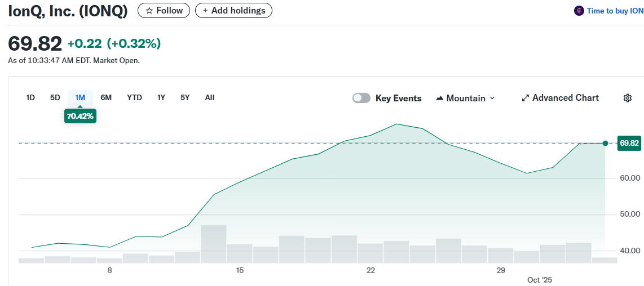Click the 69.82 current price label on chart

[629, 144]
